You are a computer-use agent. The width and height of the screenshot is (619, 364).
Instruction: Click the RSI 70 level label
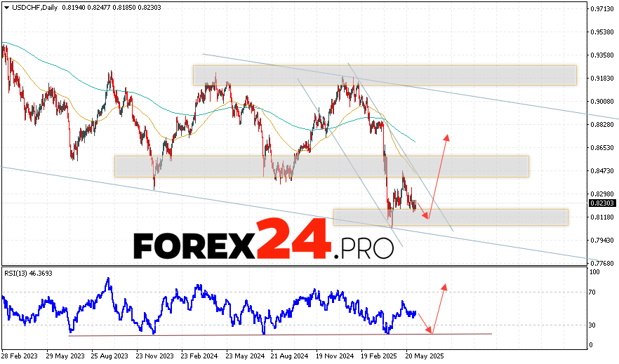coord(593,292)
